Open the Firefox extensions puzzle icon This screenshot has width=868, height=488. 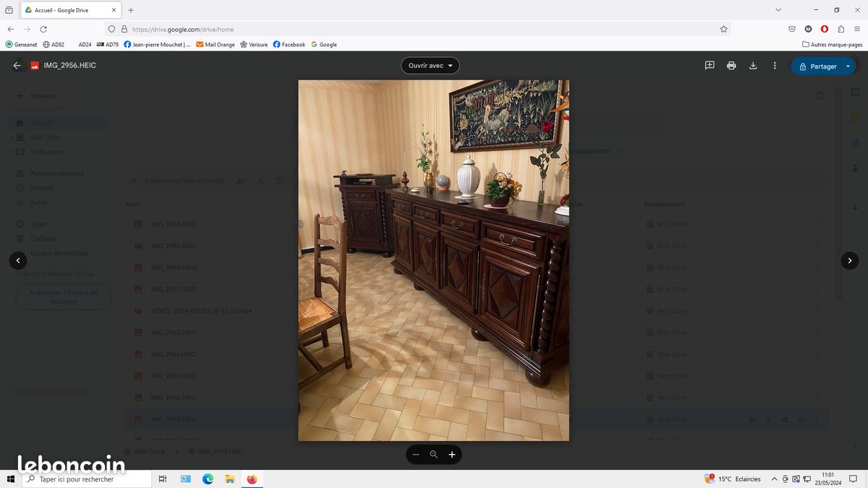pos(841,29)
